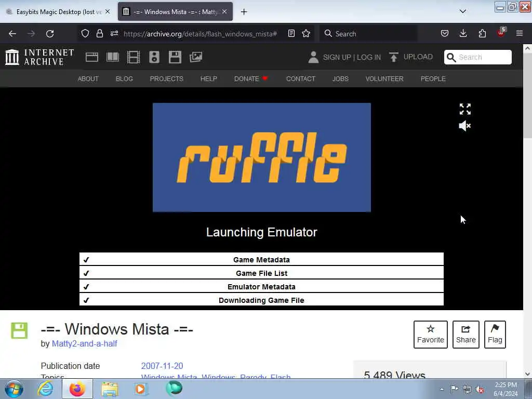Click the LOG IN link
532x399 pixels.
pos(368,57)
